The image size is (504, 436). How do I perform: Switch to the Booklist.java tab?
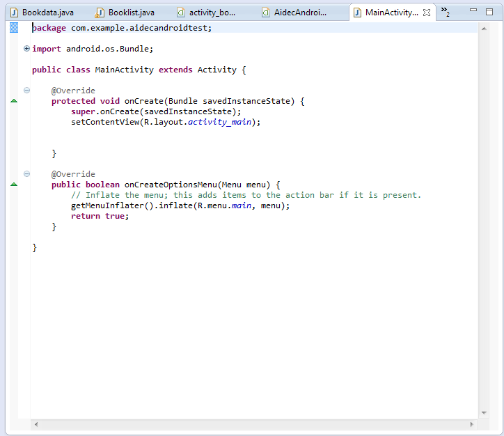click(x=132, y=13)
